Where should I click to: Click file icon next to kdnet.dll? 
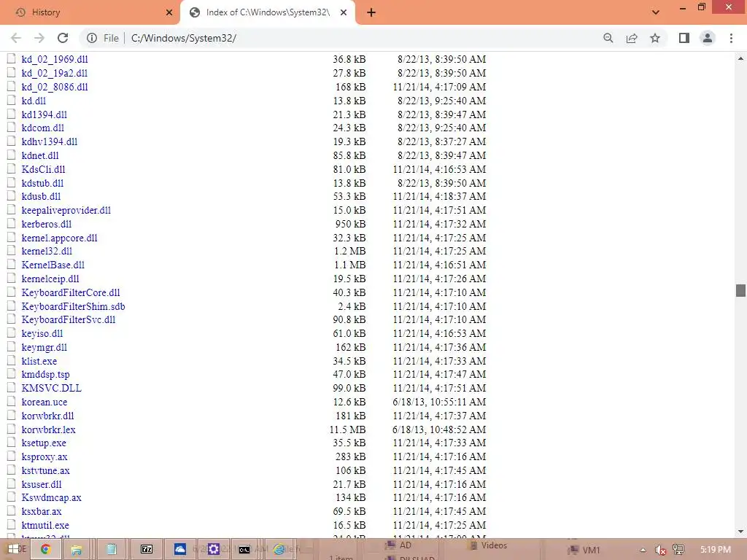(x=12, y=155)
